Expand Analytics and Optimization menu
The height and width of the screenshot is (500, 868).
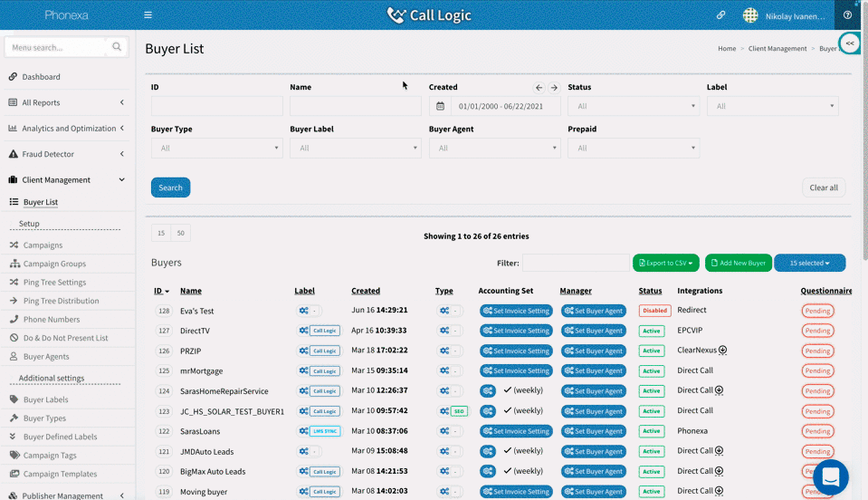66,128
